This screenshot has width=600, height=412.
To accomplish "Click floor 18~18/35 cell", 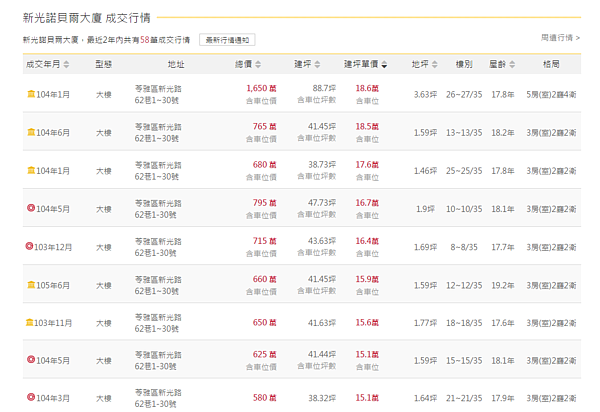I will 464,323.
